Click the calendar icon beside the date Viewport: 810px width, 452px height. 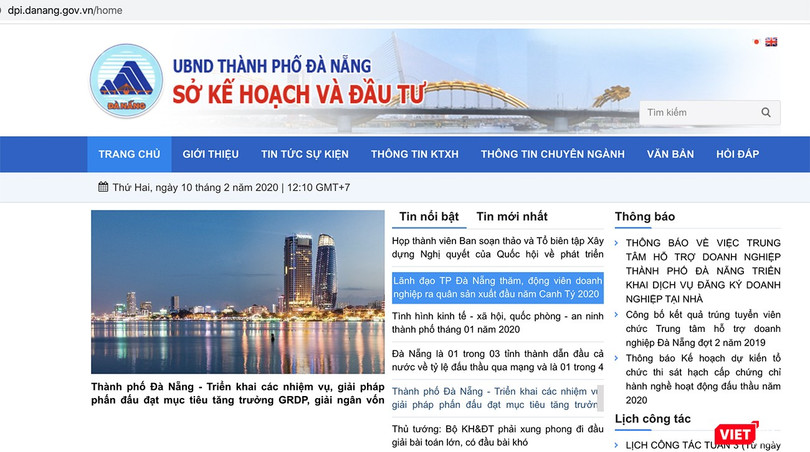(x=103, y=187)
